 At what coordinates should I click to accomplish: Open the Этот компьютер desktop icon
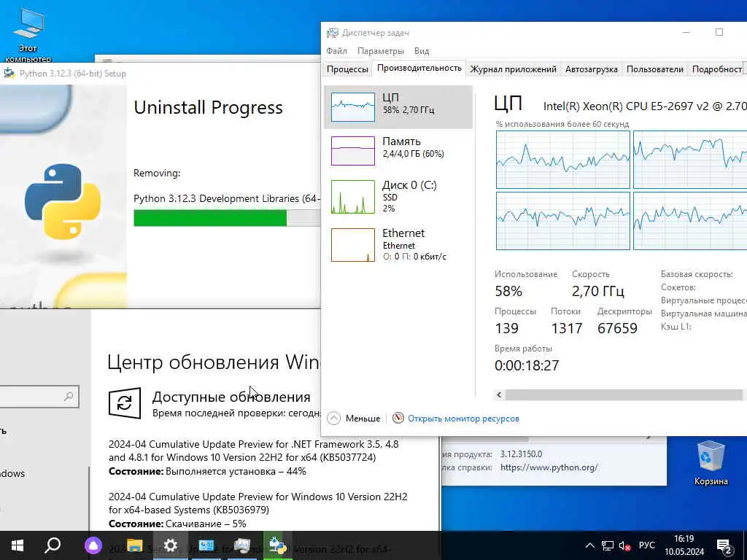coord(28,36)
